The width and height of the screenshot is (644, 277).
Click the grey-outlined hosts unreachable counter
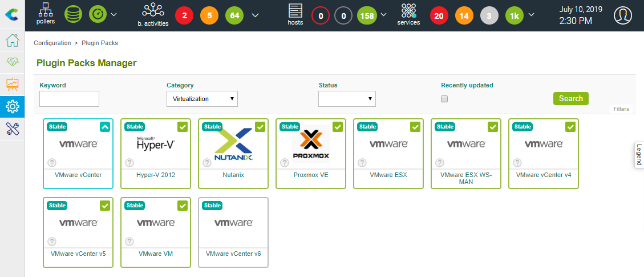point(343,15)
